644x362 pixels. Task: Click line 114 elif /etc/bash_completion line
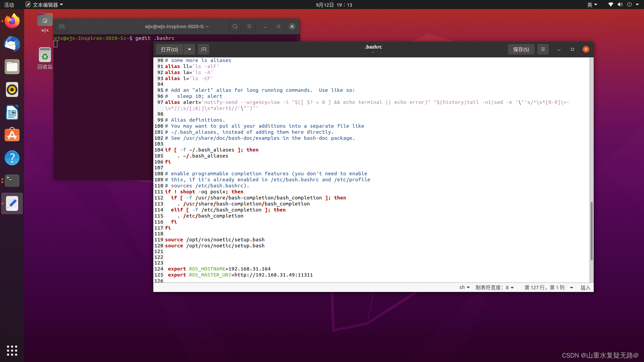228,210
